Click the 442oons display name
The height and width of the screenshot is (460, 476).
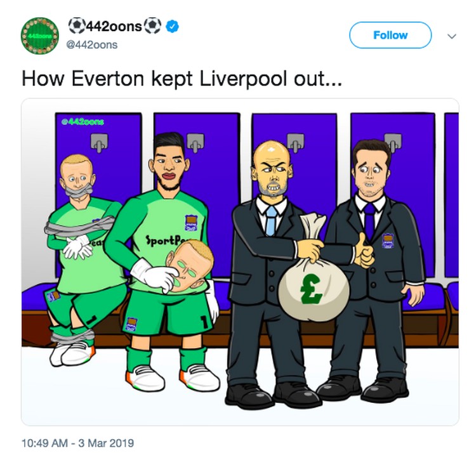[114, 27]
